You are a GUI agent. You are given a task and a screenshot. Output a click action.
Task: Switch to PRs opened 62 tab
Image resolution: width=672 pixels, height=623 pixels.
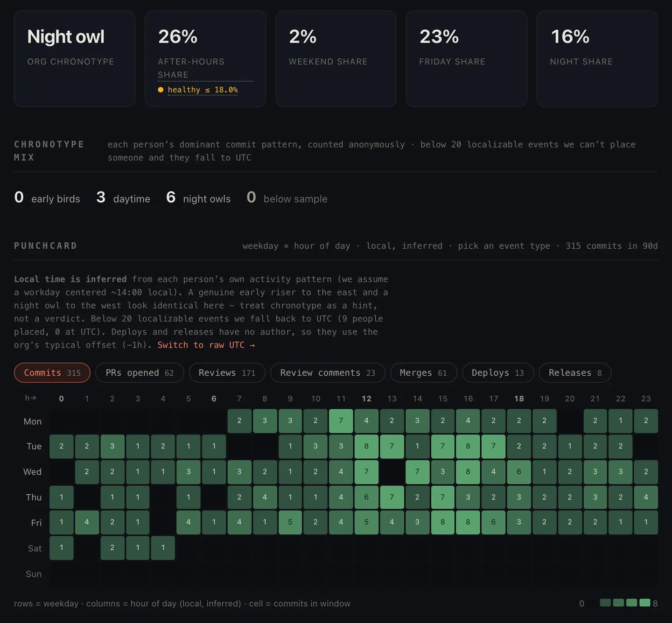[x=140, y=372]
